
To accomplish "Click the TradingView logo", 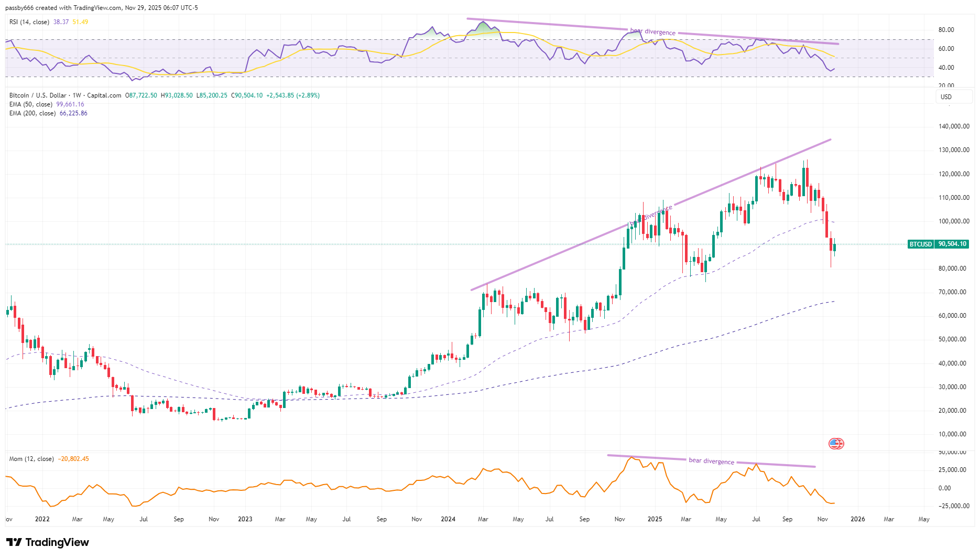I will (x=47, y=542).
